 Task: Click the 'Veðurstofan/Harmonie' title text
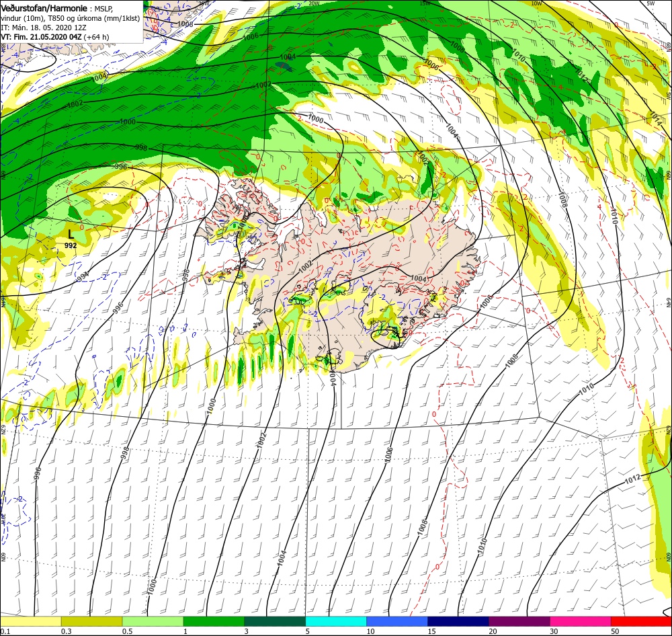tap(44, 8)
